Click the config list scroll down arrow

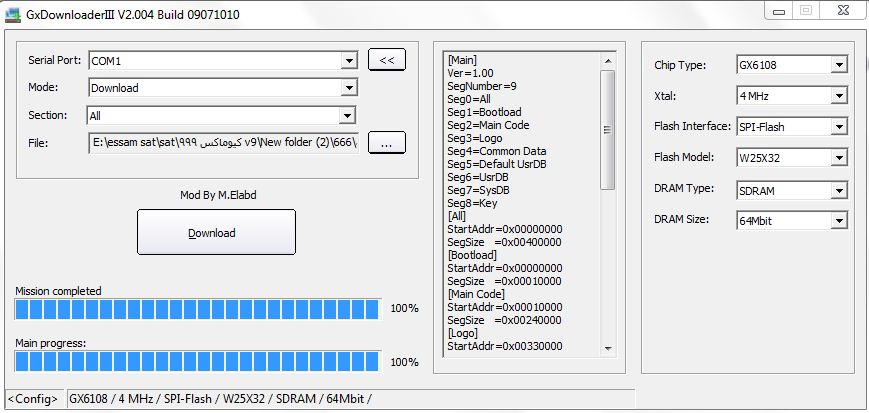tap(607, 348)
